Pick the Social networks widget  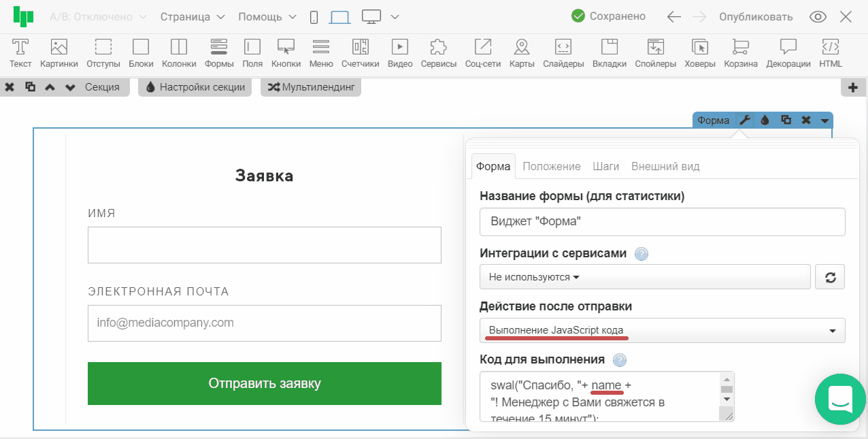482,53
